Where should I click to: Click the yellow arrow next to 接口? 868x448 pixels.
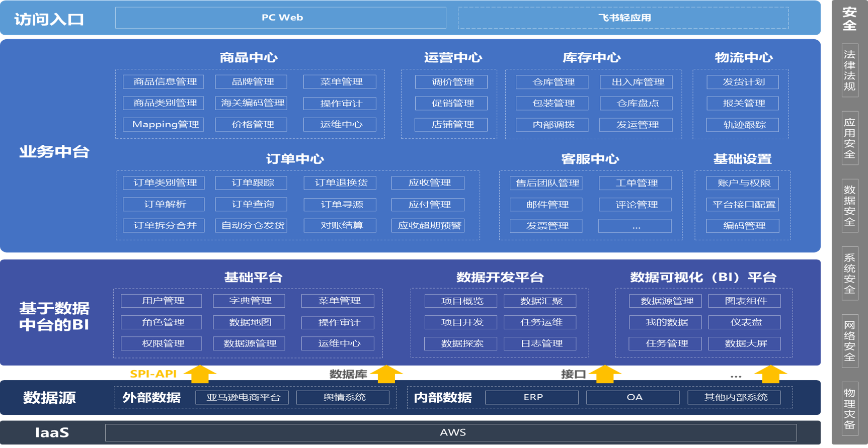pos(605,374)
